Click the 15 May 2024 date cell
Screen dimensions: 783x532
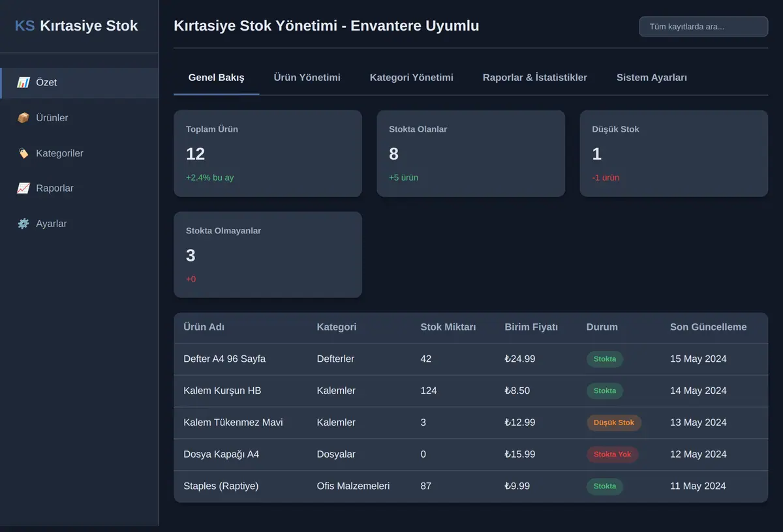pyautogui.click(x=698, y=359)
